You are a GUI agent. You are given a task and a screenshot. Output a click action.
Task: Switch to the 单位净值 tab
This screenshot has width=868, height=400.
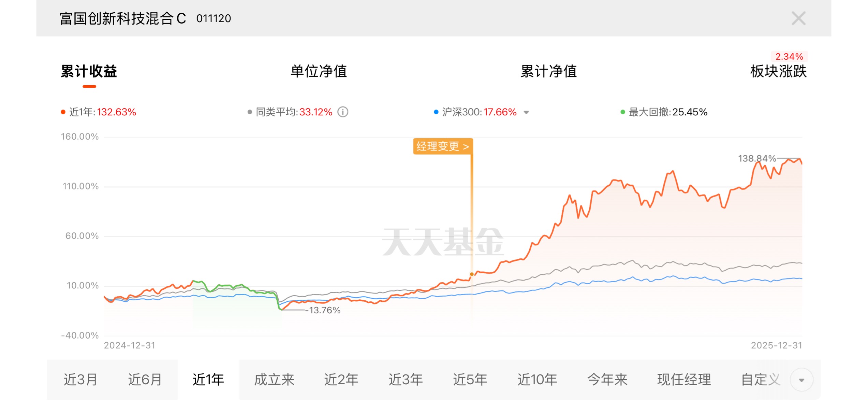click(319, 71)
